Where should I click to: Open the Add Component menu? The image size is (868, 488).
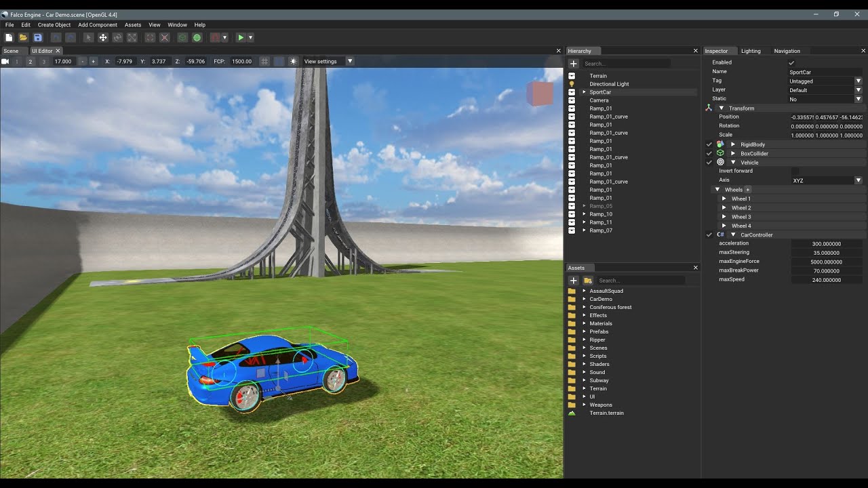click(98, 25)
